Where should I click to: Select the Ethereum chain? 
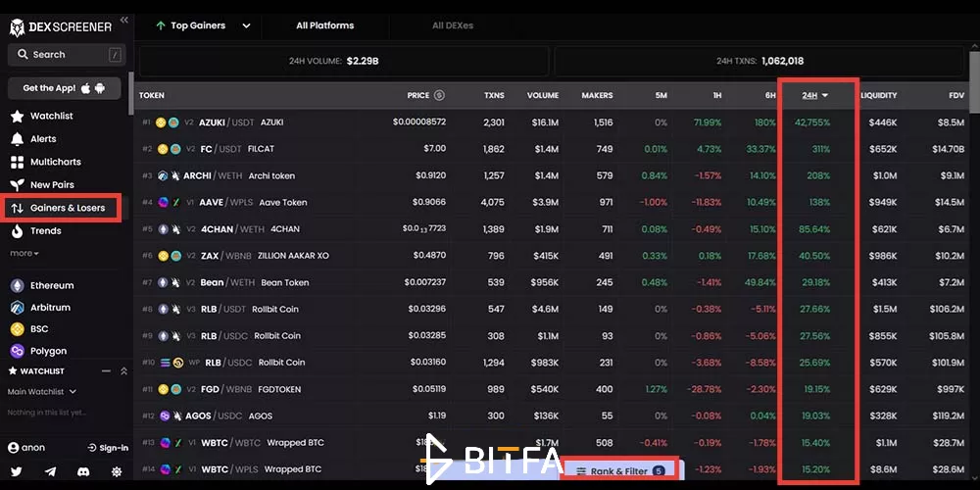(42, 285)
